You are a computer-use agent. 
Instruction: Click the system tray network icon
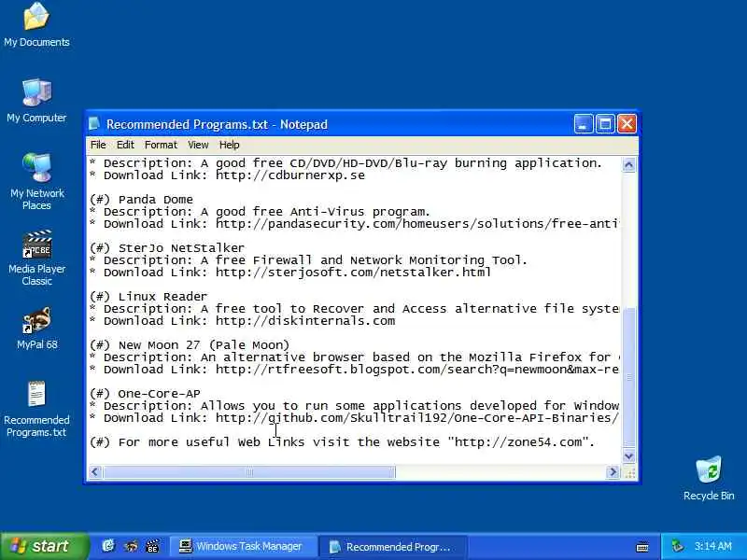click(677, 546)
